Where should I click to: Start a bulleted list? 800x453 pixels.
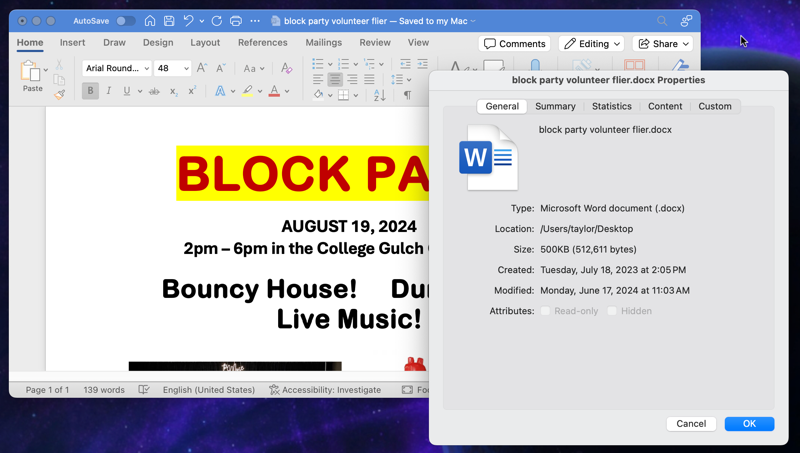318,64
